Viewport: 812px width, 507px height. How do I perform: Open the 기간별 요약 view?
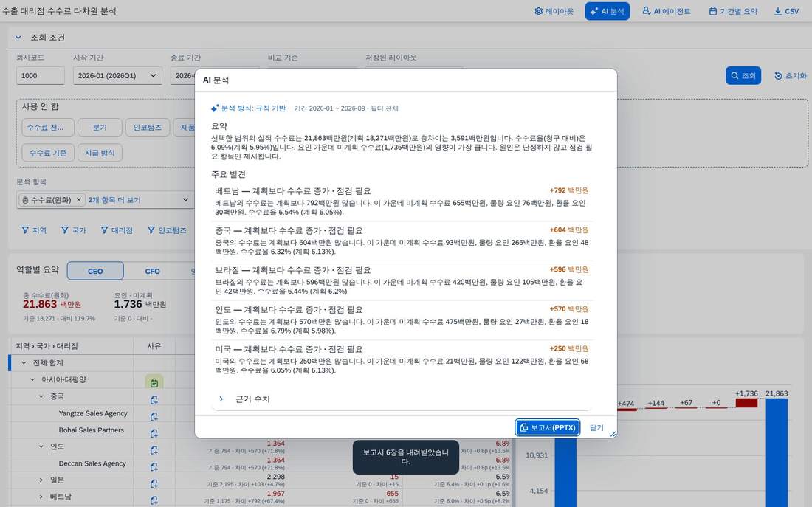click(x=733, y=11)
